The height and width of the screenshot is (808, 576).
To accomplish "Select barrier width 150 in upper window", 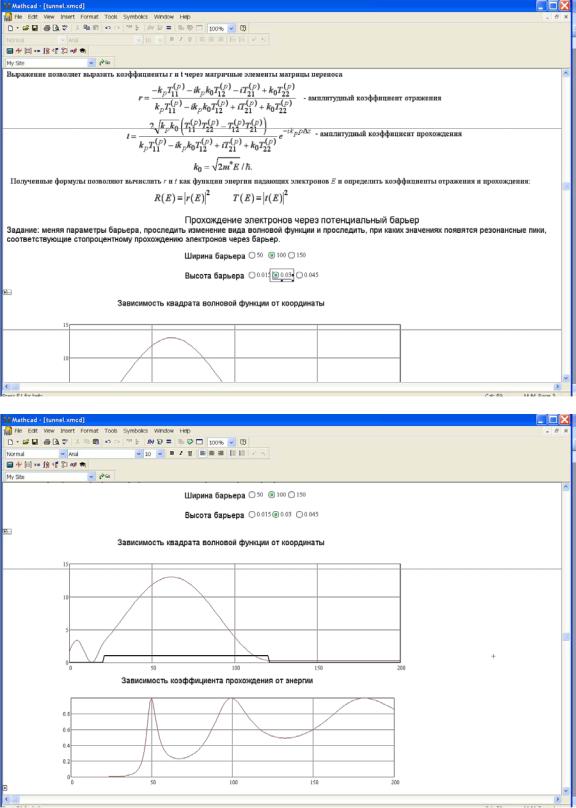I will (x=292, y=255).
